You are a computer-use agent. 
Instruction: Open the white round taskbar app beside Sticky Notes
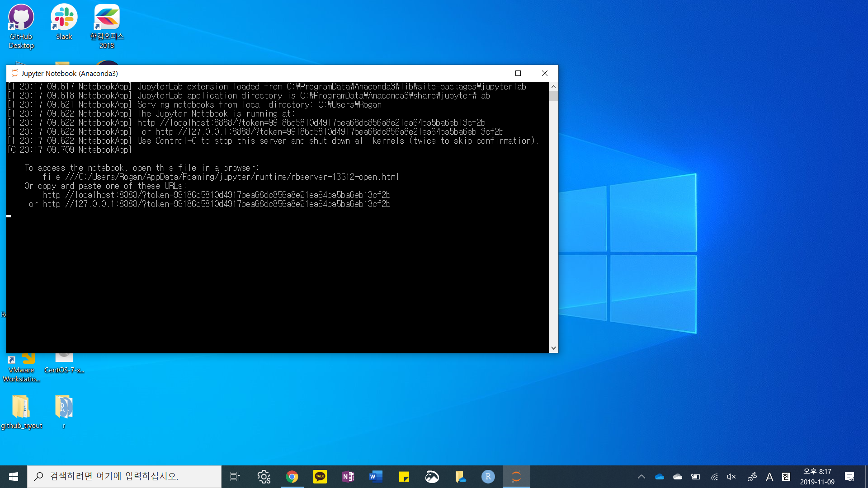[x=432, y=477]
